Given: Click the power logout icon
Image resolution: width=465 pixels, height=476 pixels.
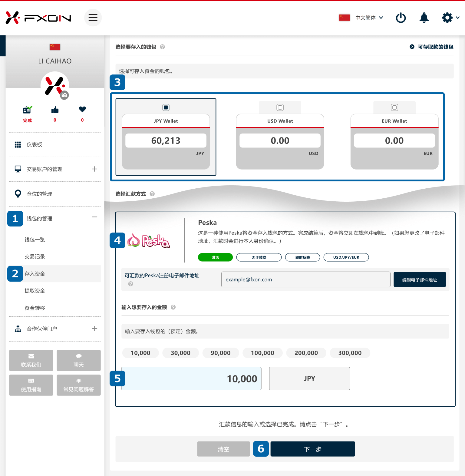Looking at the screenshot, I should click(x=401, y=18).
